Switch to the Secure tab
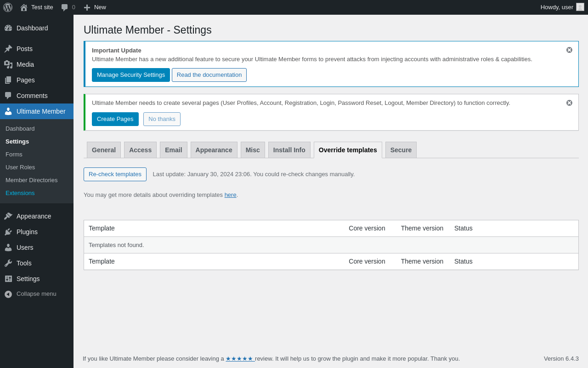 pyautogui.click(x=401, y=150)
